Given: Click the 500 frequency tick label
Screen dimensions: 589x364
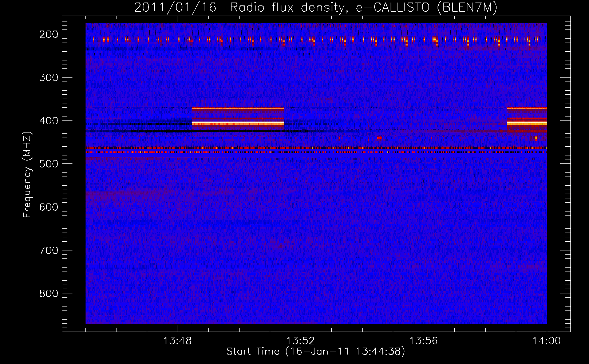Looking at the screenshot, I should coord(49,164).
